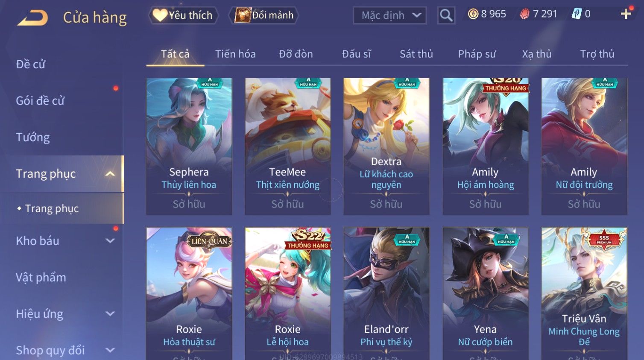Select the Pháp sư tab

tap(477, 54)
